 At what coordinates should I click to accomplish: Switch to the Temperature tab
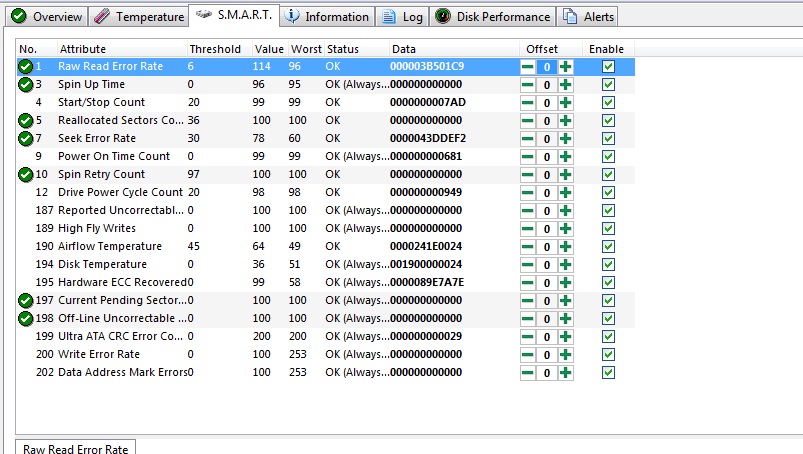point(139,16)
